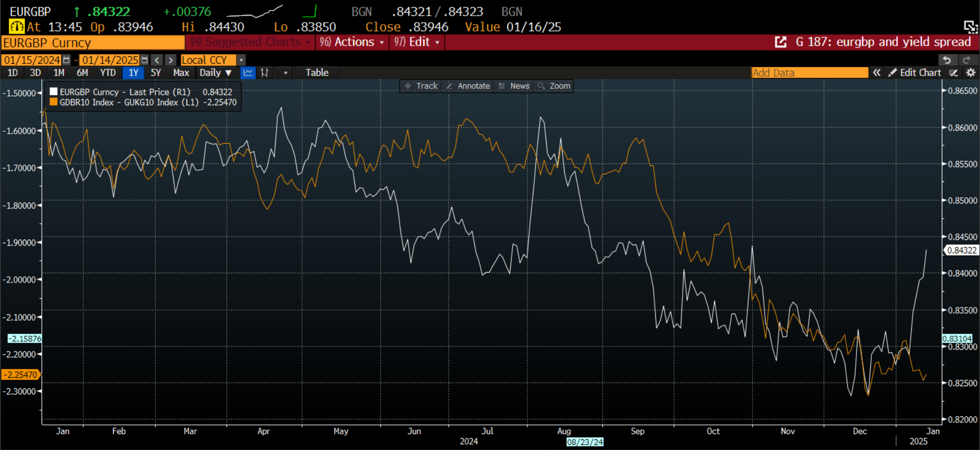Collapse panel with double-chevron icon

[x=876, y=73]
